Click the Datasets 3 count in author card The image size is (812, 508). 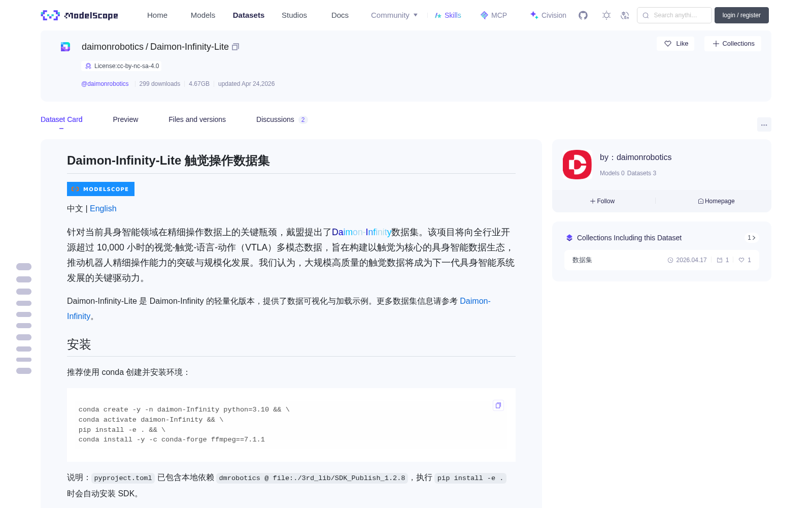click(641, 173)
